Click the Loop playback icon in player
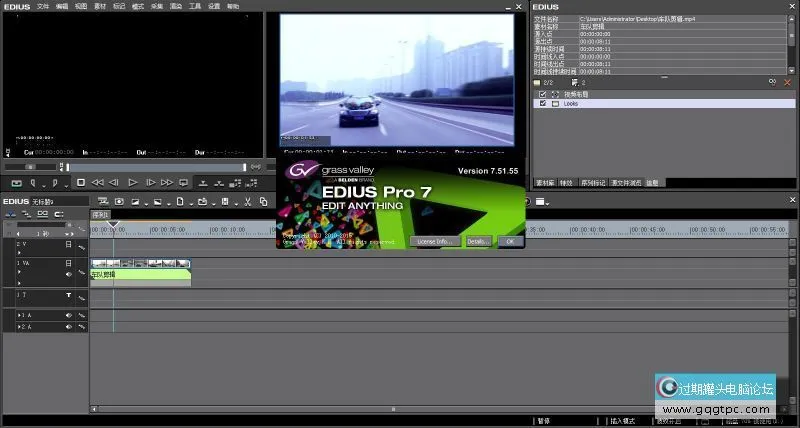The height and width of the screenshot is (428, 800). [183, 183]
